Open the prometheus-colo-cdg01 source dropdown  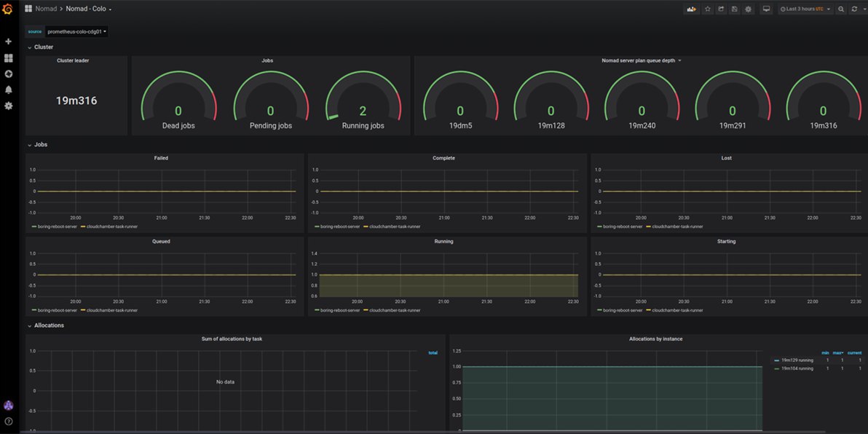(77, 31)
